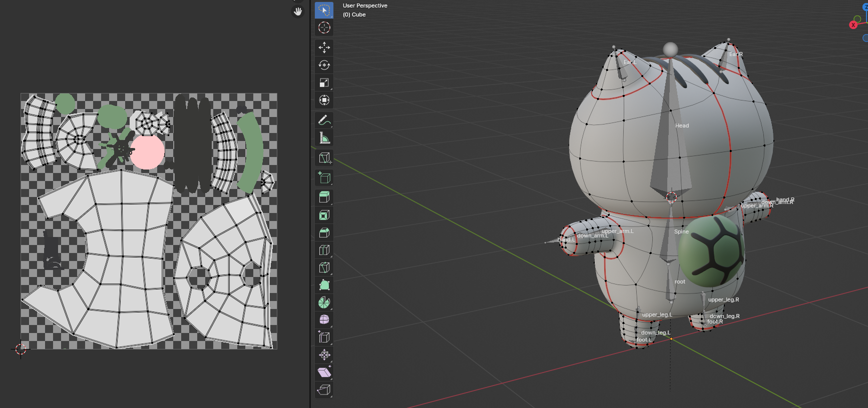Activate the combined Transform tool

(324, 100)
